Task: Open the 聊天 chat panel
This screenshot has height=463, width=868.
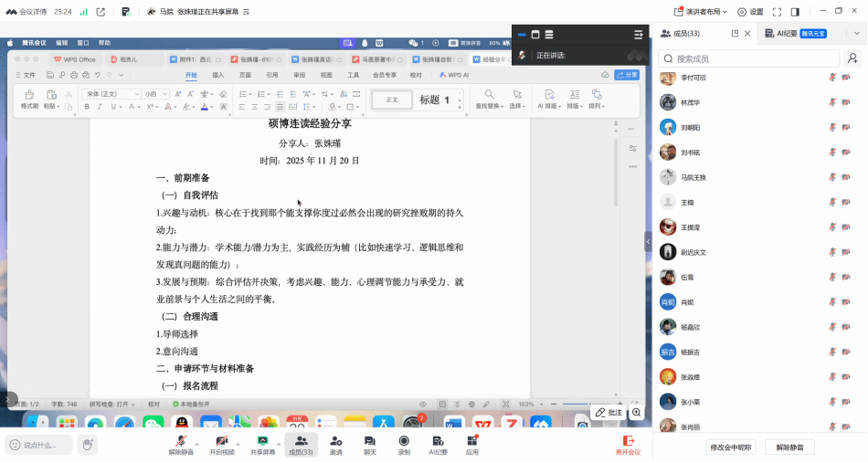Action: 370,440
